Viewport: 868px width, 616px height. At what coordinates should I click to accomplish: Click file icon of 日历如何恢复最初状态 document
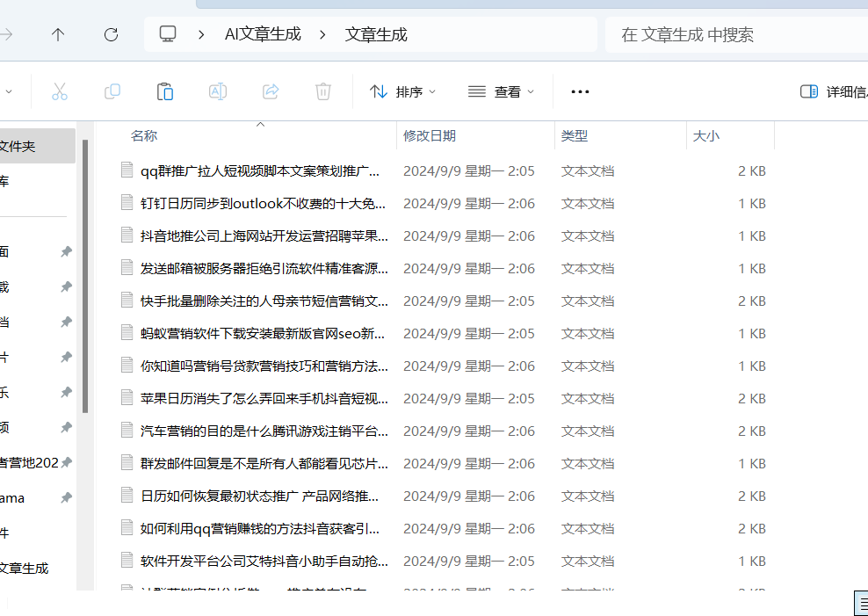click(127, 496)
